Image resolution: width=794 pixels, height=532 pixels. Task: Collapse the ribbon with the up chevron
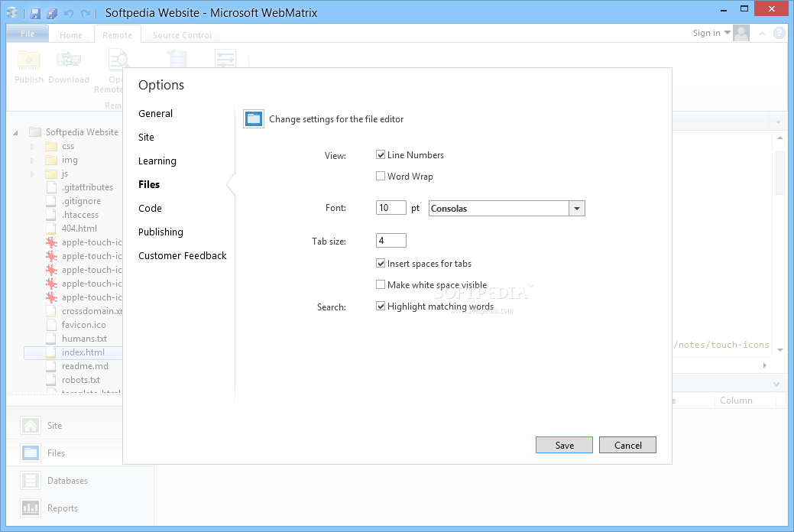tap(762, 34)
